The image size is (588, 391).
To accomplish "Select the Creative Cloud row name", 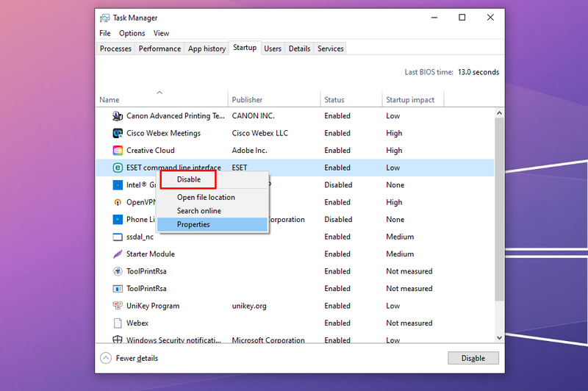I will click(151, 151).
